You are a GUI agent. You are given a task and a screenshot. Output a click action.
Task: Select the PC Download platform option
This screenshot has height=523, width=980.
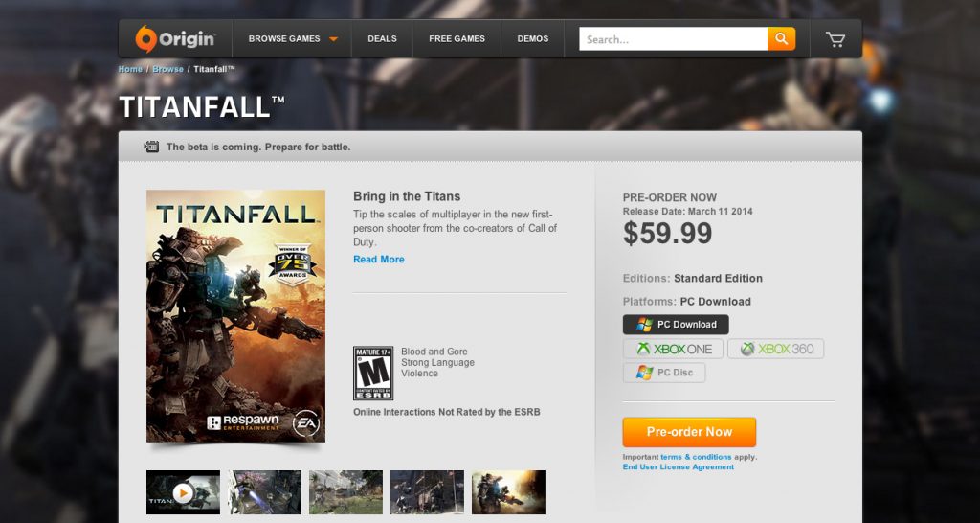coord(676,325)
